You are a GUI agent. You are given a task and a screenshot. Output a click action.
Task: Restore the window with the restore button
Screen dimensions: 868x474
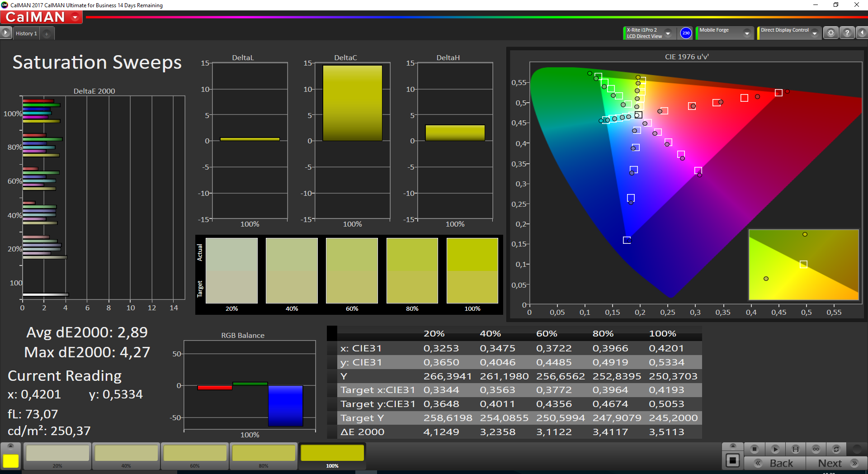[x=836, y=5]
